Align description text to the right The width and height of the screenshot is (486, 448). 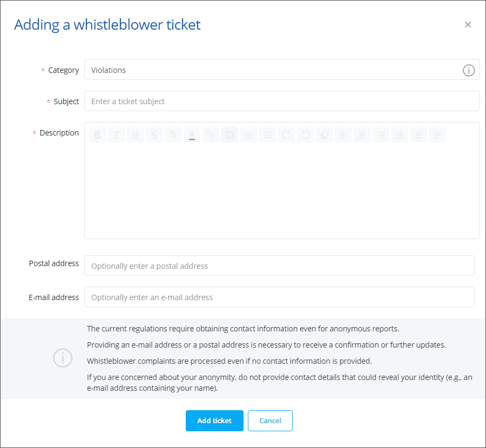(x=381, y=135)
